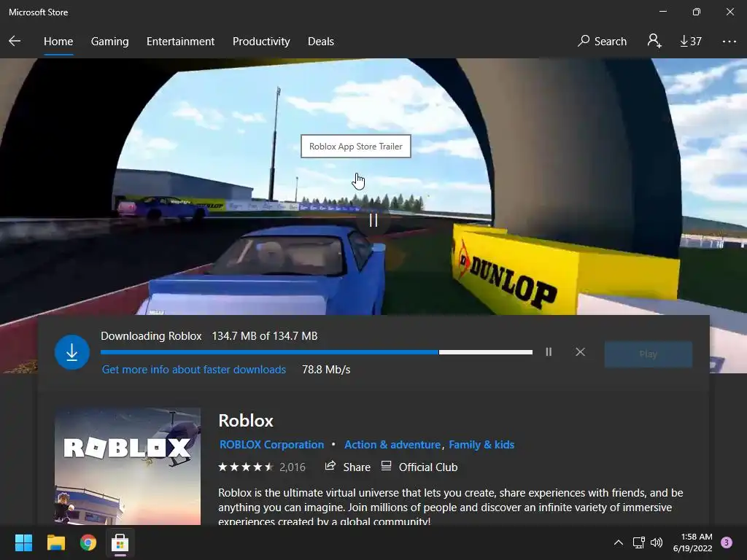Click the Roblox App Store Trailer tooltip
The width and height of the screenshot is (747, 560).
coord(356,146)
